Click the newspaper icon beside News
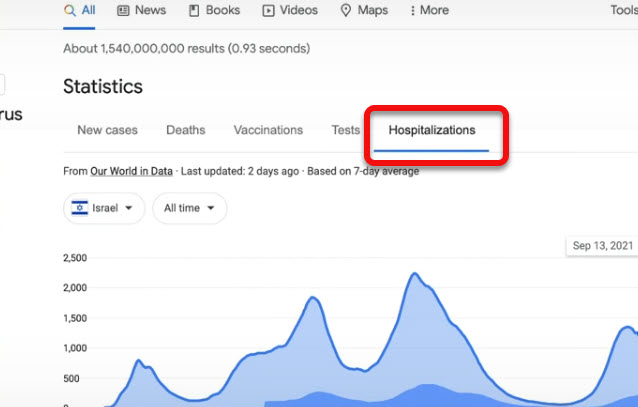The height and width of the screenshot is (407, 638). [123, 11]
